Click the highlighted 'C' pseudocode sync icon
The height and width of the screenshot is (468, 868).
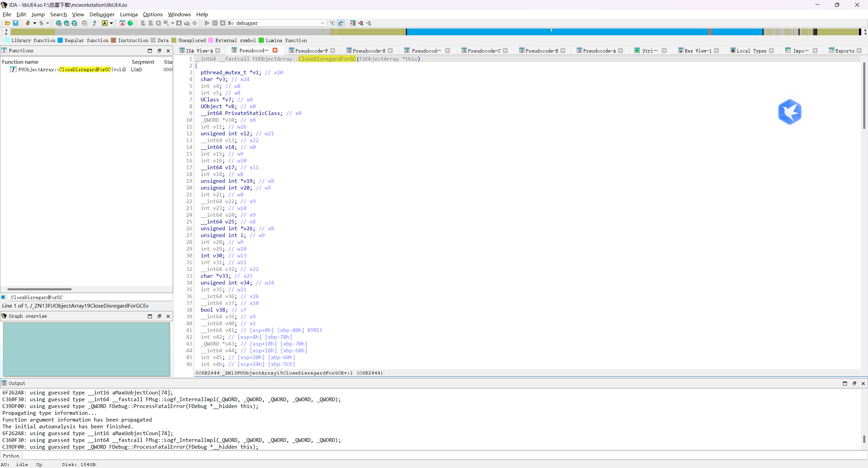[x=341, y=23]
